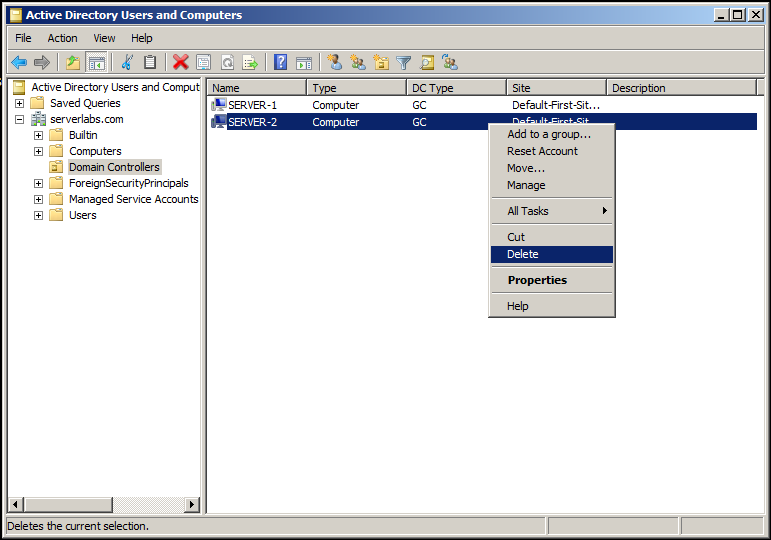Click the SERVER-1 computer icon
The height and width of the screenshot is (540, 771).
tap(218, 105)
